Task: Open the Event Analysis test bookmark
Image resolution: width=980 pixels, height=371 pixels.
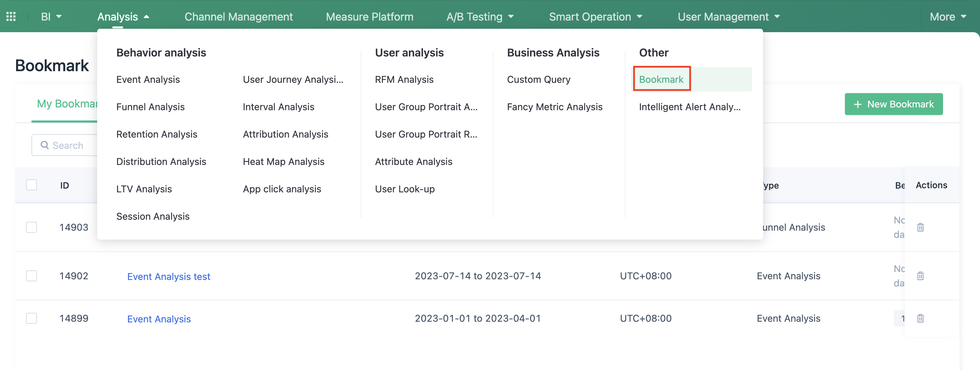Action: click(x=169, y=276)
